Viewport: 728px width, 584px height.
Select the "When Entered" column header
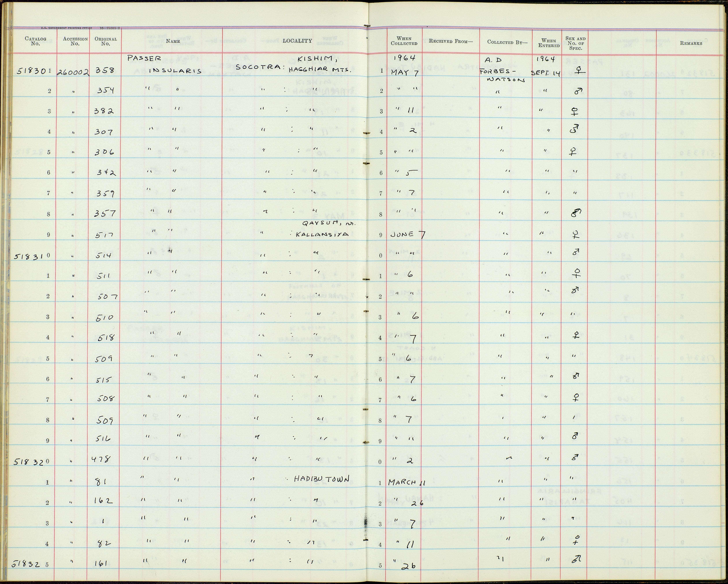pyautogui.click(x=549, y=43)
